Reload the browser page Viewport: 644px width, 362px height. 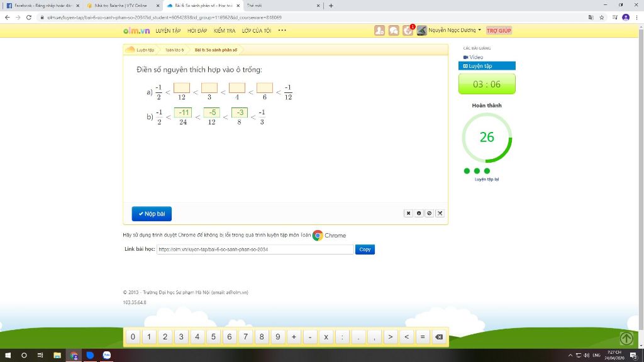point(29,17)
